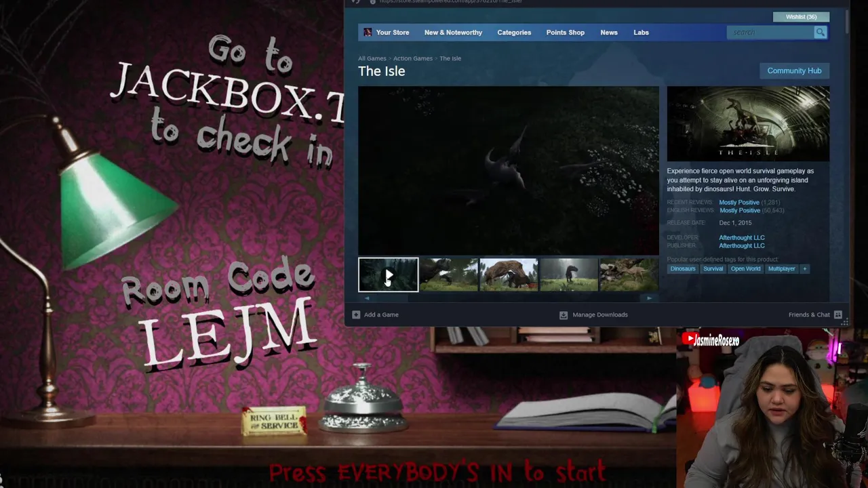Select the fifth thumbnail with dinosaur herd

click(629, 274)
